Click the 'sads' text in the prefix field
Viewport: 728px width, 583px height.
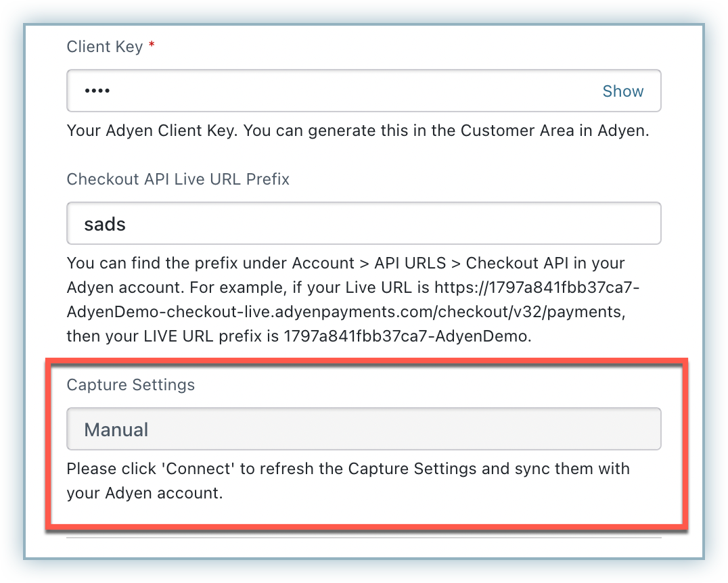tap(105, 224)
